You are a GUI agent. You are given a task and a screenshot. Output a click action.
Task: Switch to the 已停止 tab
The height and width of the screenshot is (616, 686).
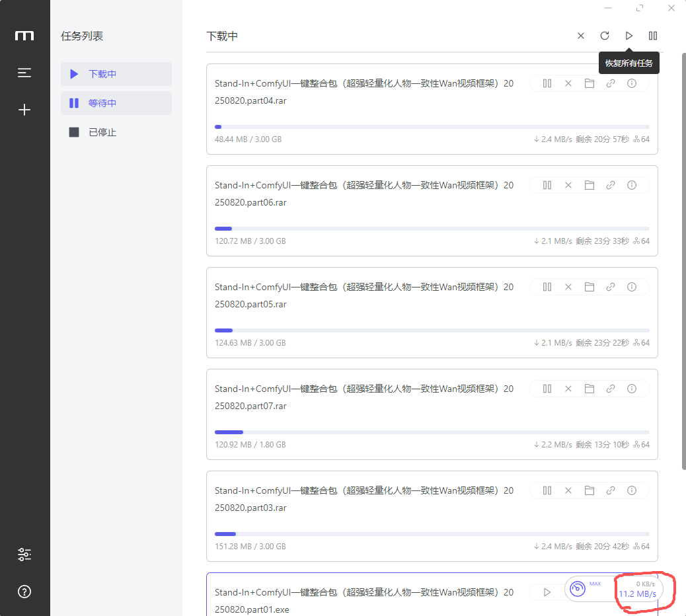point(116,132)
